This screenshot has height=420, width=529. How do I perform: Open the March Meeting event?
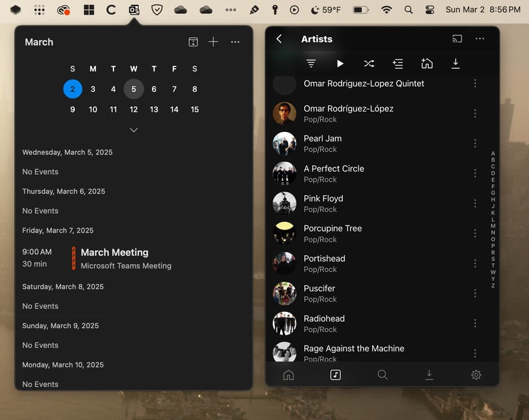tap(134, 259)
